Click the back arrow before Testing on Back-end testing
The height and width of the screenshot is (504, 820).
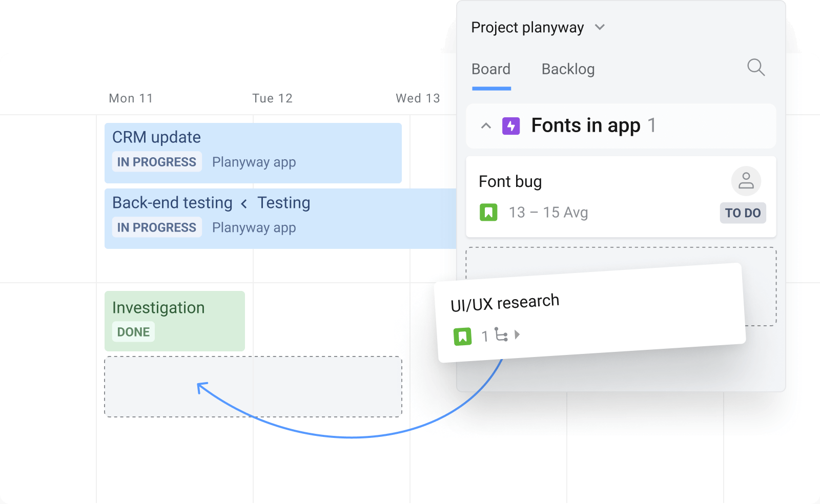[x=243, y=203]
